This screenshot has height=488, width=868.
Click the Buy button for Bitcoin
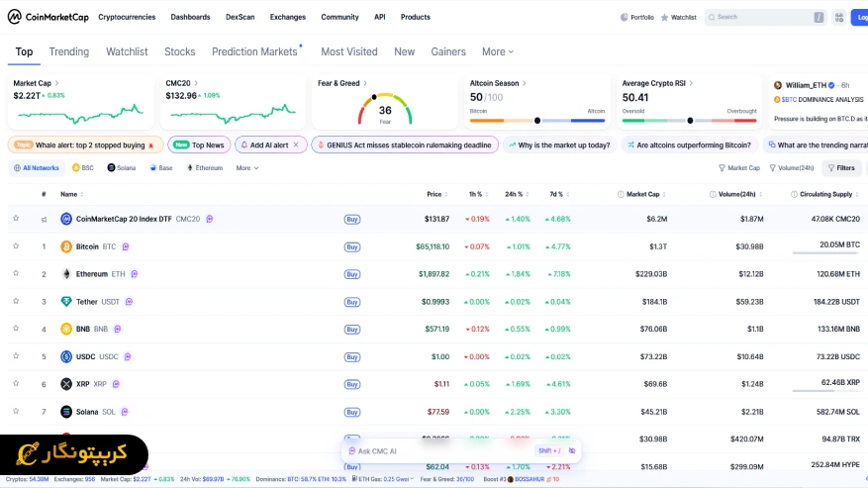(x=352, y=247)
